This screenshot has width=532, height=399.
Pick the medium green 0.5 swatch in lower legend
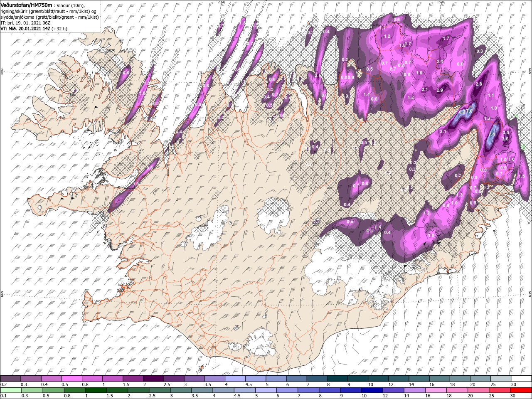click(x=54, y=390)
